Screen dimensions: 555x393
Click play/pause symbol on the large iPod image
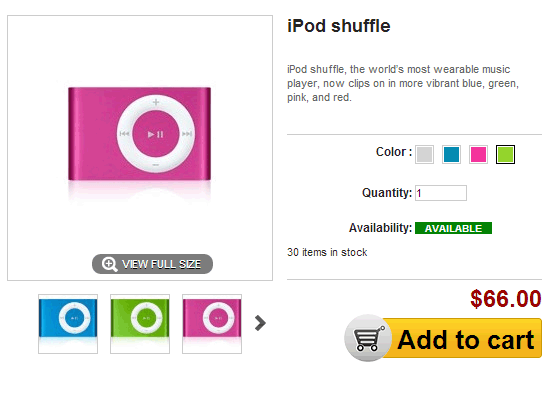(x=156, y=134)
